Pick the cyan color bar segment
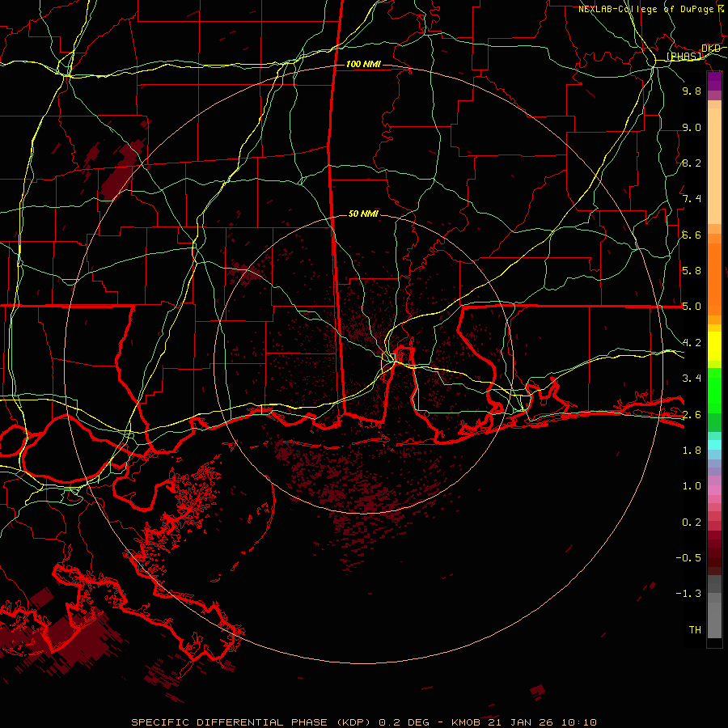 pos(714,445)
